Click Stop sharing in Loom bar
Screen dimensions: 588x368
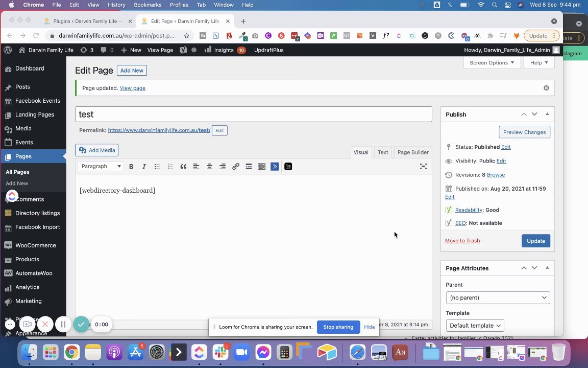(338, 327)
